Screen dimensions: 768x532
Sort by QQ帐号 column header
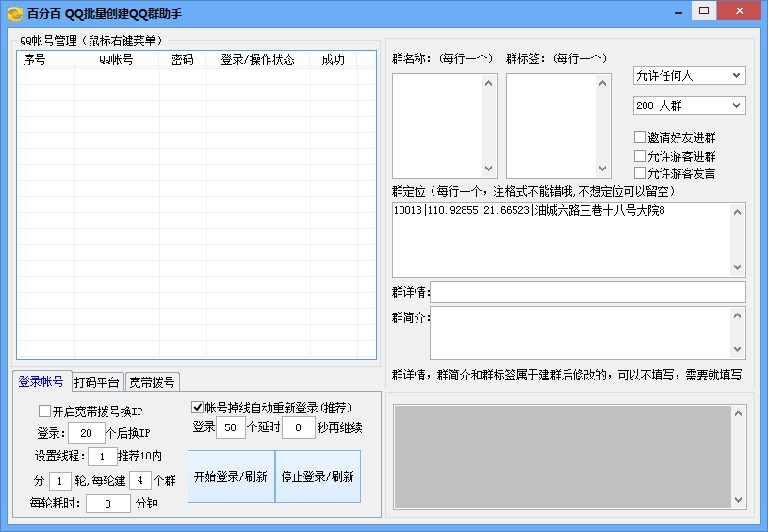click(116, 59)
